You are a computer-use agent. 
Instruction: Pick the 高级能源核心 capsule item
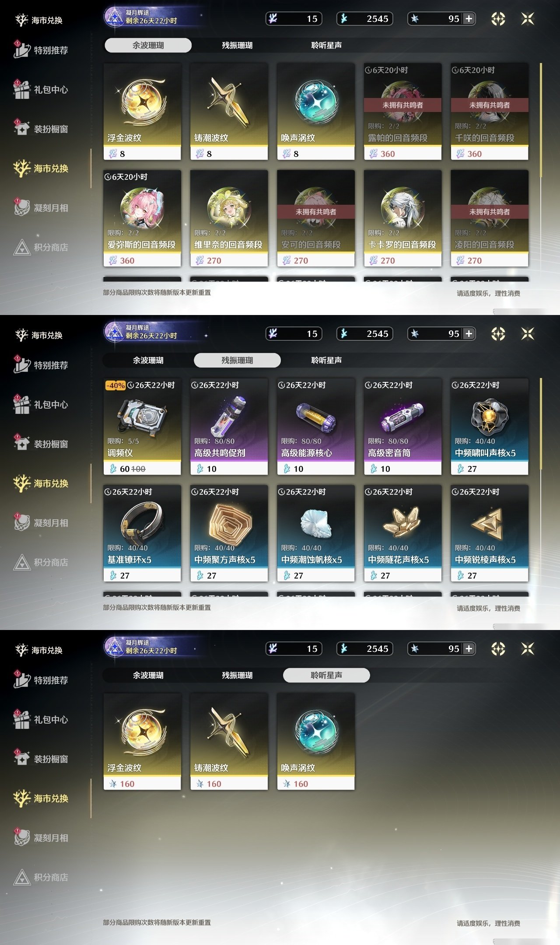tap(316, 427)
